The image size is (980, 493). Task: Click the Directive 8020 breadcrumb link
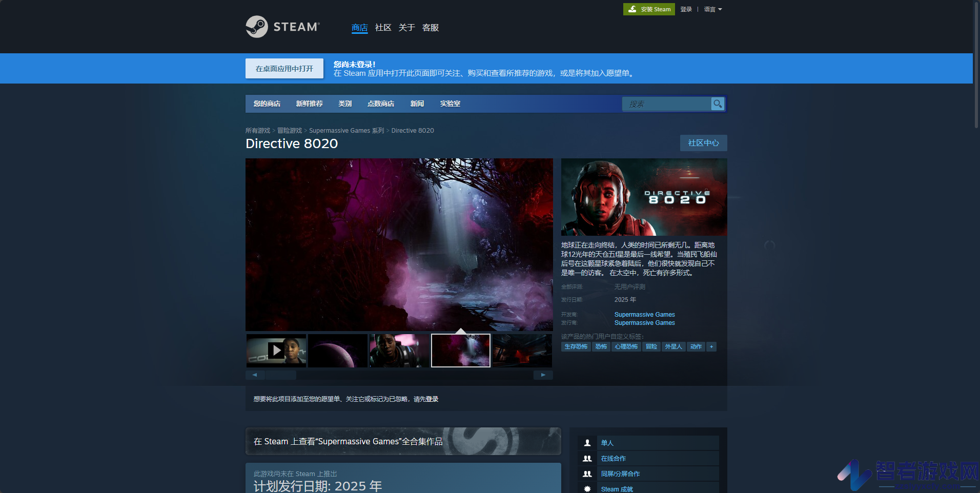413,131
